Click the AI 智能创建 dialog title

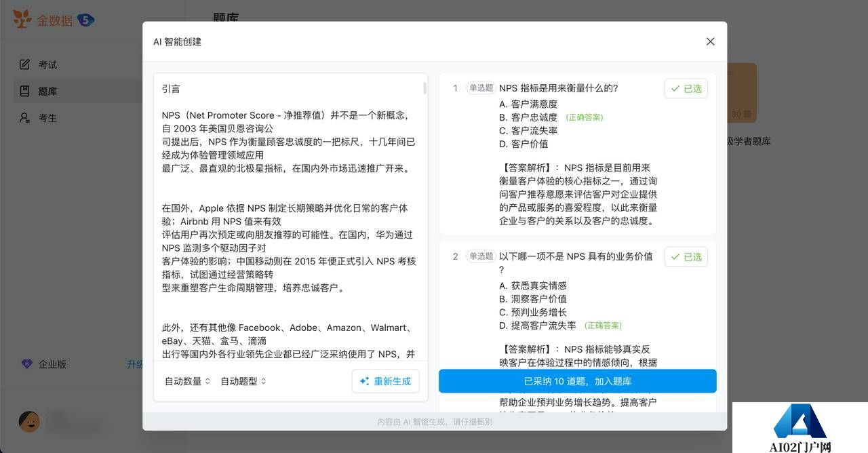(x=177, y=41)
